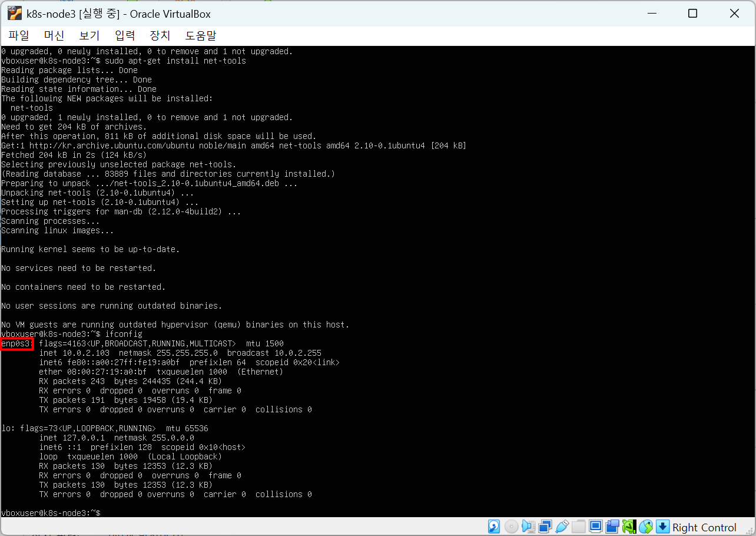756x536 pixels.
Task: Click the Right Control host key label
Action: tap(704, 527)
